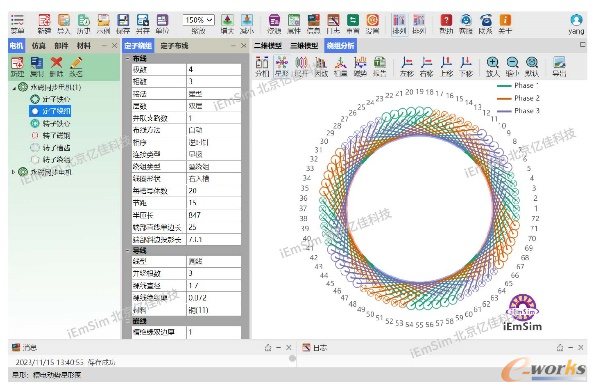Click the 导出 export image icon
The height and width of the screenshot is (392, 596).
click(x=559, y=66)
